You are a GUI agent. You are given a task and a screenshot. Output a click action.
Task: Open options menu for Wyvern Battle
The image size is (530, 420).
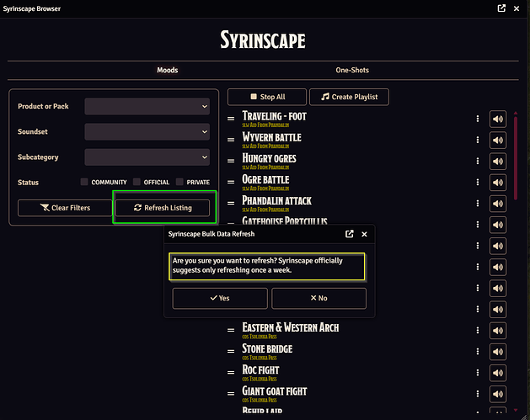[478, 140]
